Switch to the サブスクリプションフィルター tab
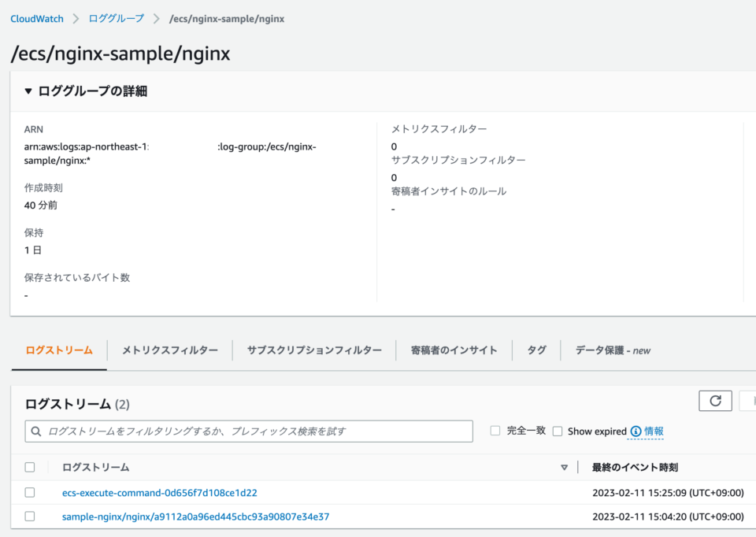Image resolution: width=756 pixels, height=537 pixels. pos(314,350)
